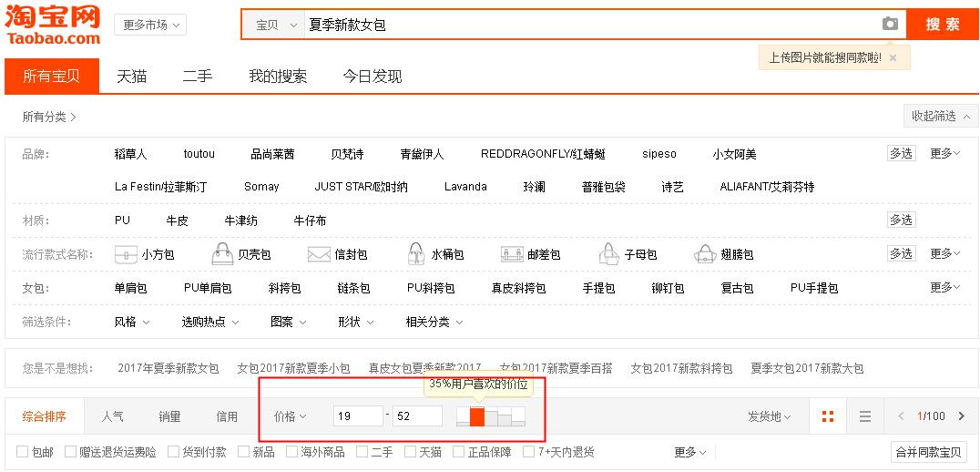Choose the 信封包 envelope bag icon
The image size is (980, 472).
pos(319,254)
